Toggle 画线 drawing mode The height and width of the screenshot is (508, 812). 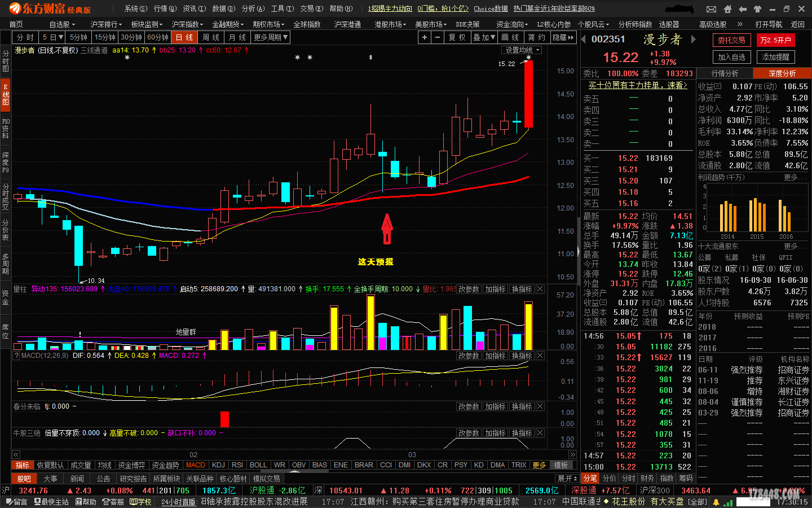tap(510, 37)
